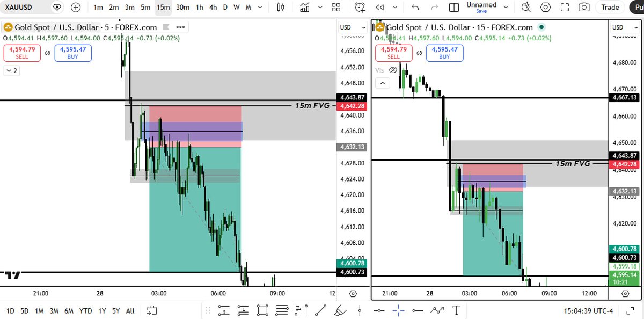
Task: Open the quick search magnifier icon
Action: (x=525, y=8)
